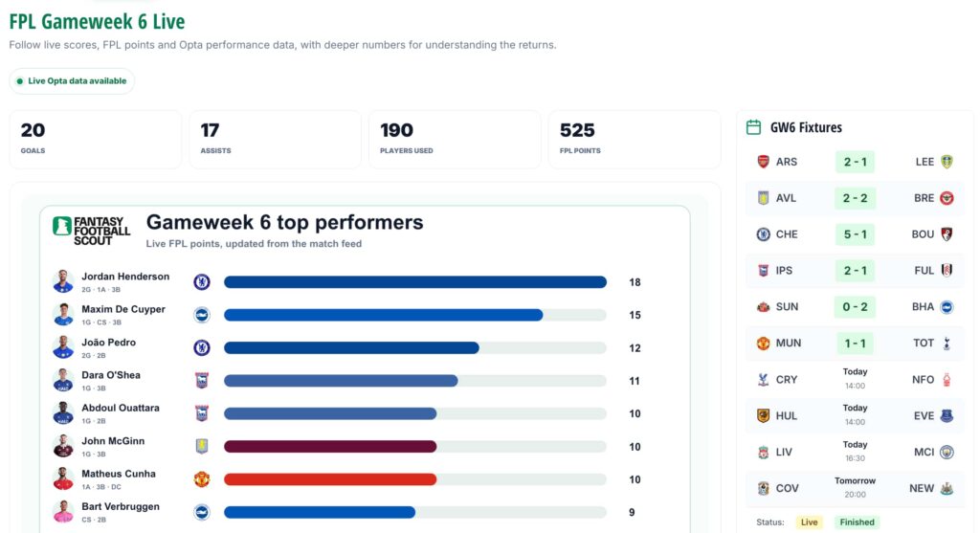Click the 17 Assists stat card
This screenshot has width=980, height=533.
tap(275, 140)
